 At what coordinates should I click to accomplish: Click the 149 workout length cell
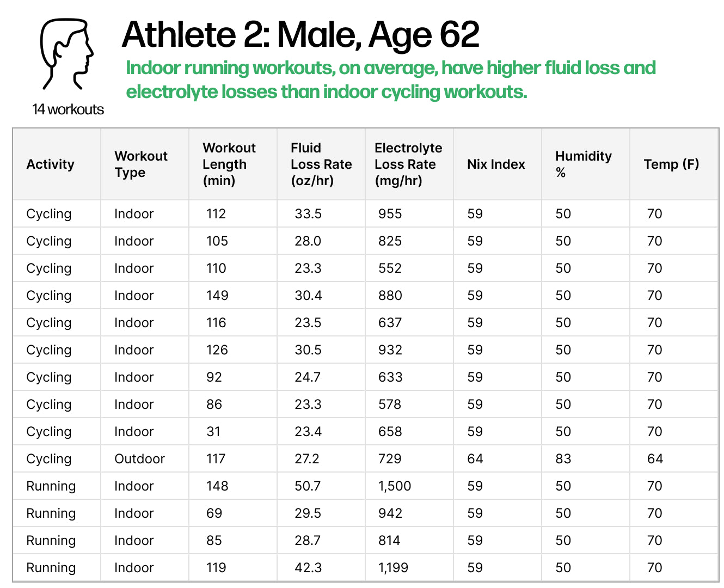[x=217, y=296]
